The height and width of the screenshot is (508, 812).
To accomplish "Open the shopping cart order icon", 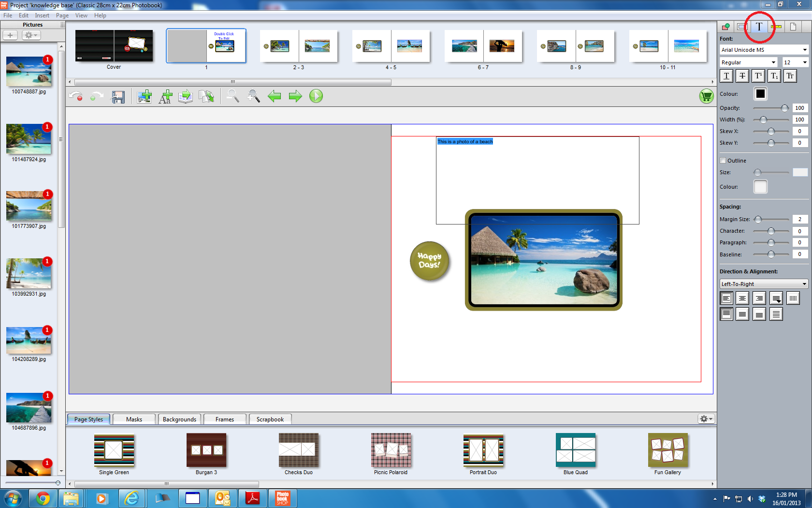I will click(706, 96).
